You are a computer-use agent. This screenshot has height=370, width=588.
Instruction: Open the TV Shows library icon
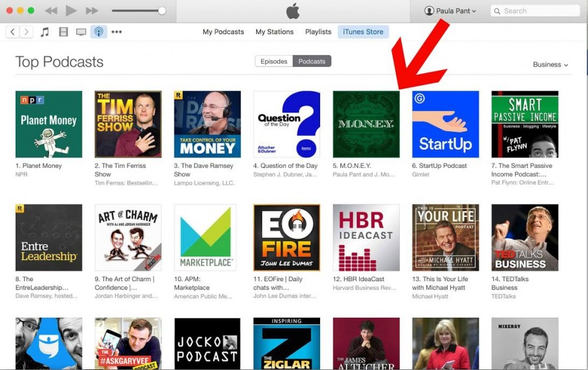click(x=81, y=32)
